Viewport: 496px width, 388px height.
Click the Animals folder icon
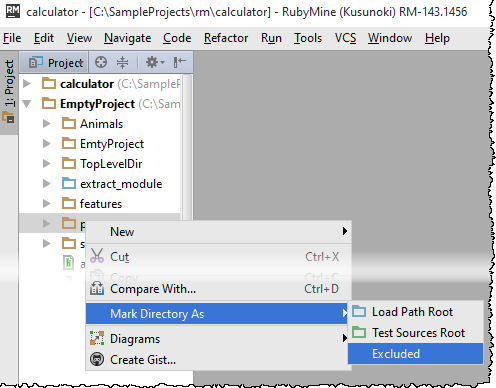69,123
